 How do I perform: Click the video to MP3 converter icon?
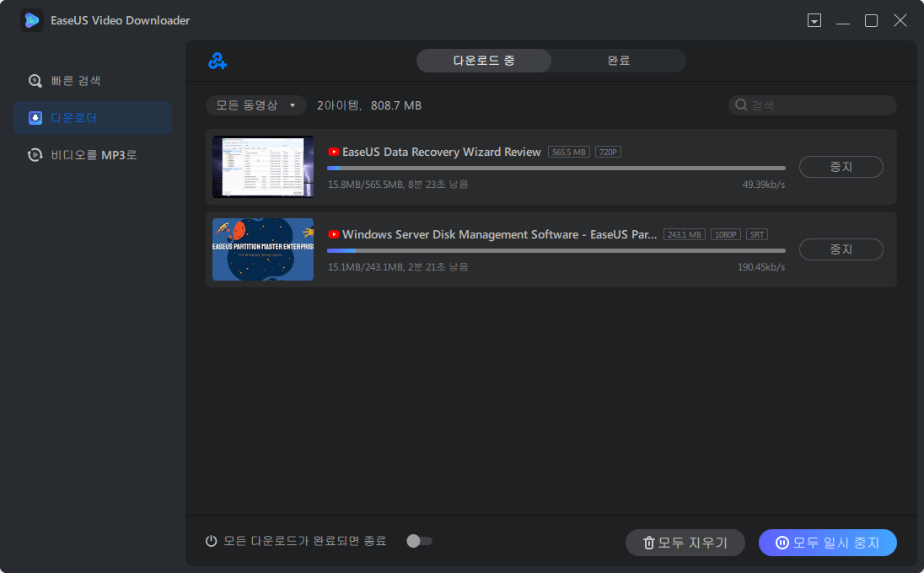(35, 155)
